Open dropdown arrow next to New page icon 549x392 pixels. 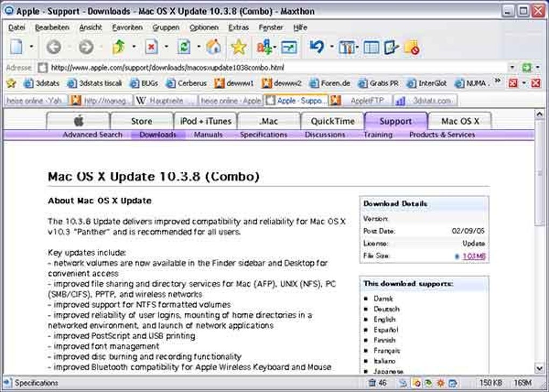[x=32, y=47]
